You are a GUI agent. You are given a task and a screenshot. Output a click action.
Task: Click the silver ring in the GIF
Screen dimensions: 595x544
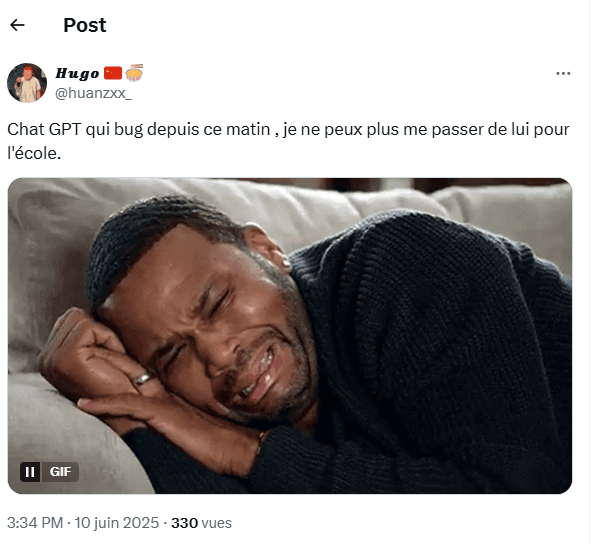tap(143, 378)
